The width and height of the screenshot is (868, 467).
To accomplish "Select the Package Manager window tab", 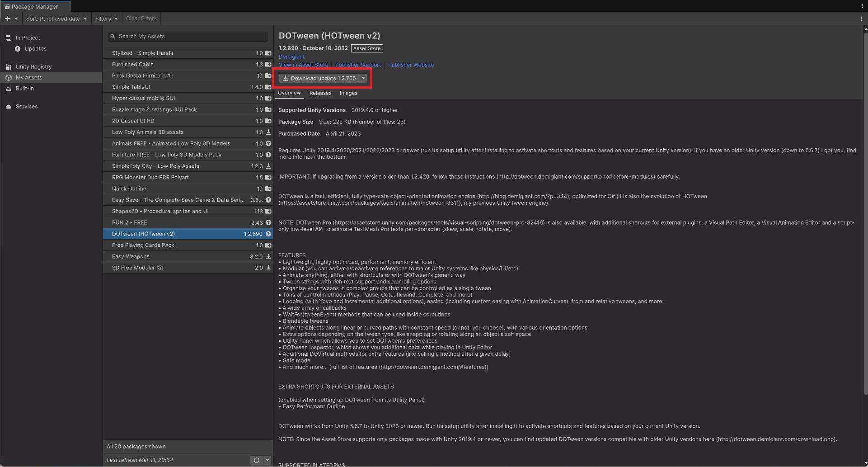I will (34, 6).
